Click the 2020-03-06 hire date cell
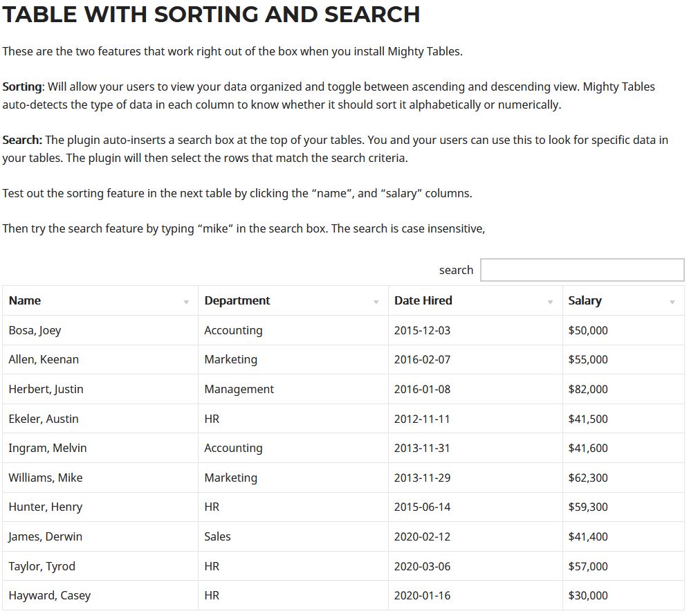 point(422,566)
